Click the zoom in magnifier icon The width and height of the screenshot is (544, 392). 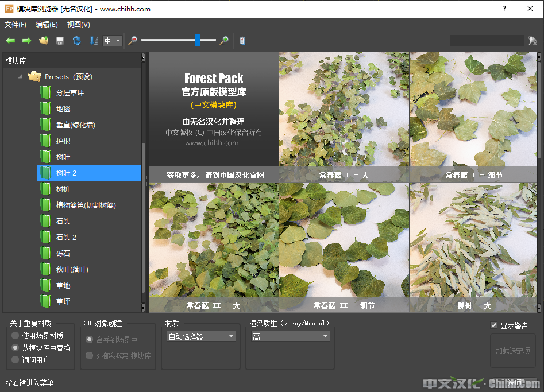224,41
